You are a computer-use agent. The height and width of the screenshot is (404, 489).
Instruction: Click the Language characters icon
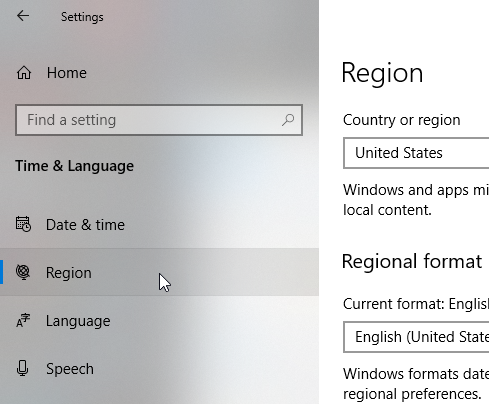(23, 320)
